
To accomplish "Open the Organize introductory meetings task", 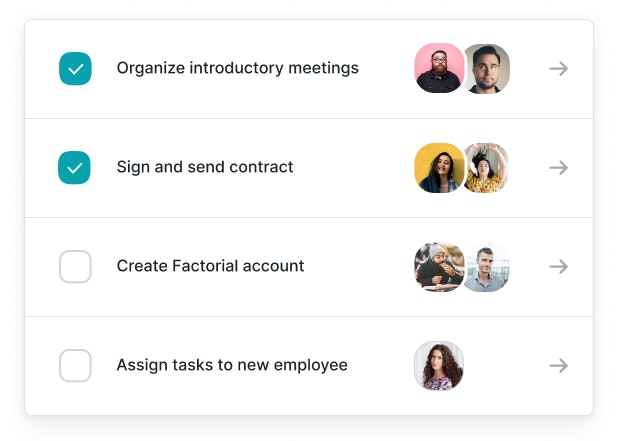I will (x=237, y=69).
